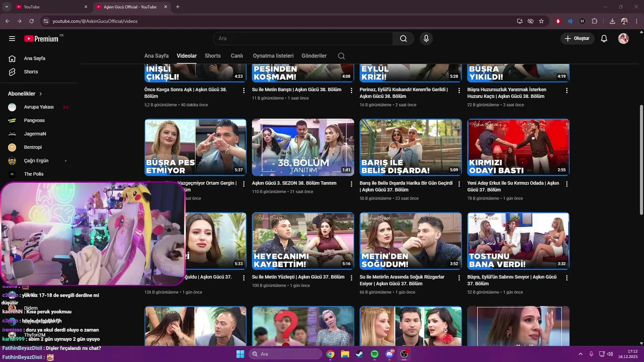Open options for 'Soğuk Rüzgarlar Esiyor' video
Viewport: 644px width, 362px height.
459,278
